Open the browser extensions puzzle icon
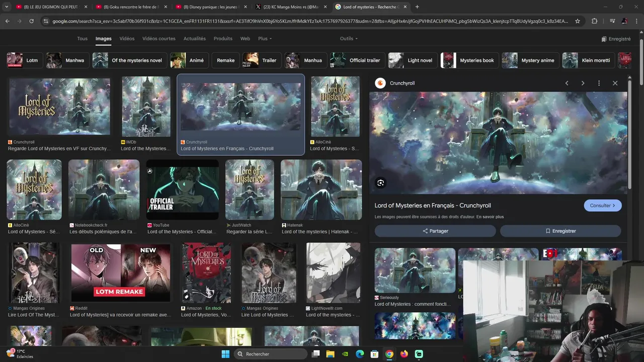The width and height of the screenshot is (644, 362). point(594,21)
